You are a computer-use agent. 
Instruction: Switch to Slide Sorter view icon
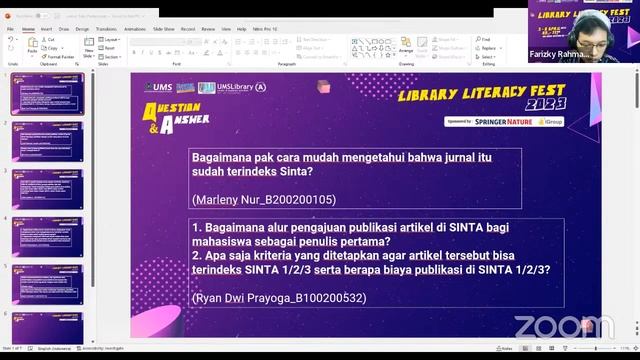[x=539, y=348]
